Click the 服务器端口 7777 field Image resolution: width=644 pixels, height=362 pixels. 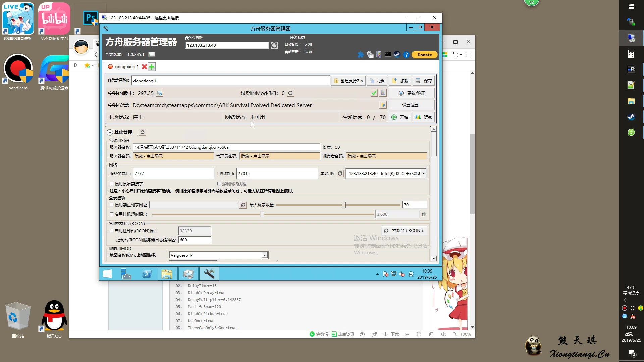(173, 174)
